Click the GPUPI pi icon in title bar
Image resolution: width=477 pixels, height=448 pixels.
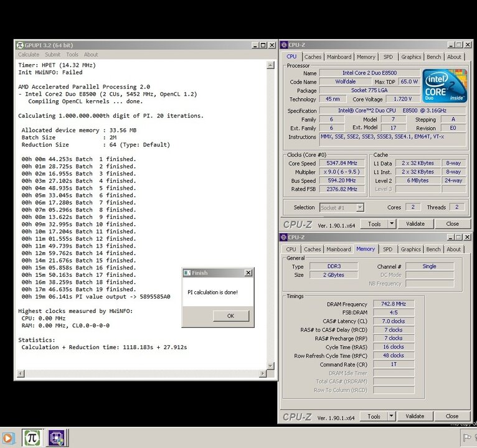(x=20, y=45)
